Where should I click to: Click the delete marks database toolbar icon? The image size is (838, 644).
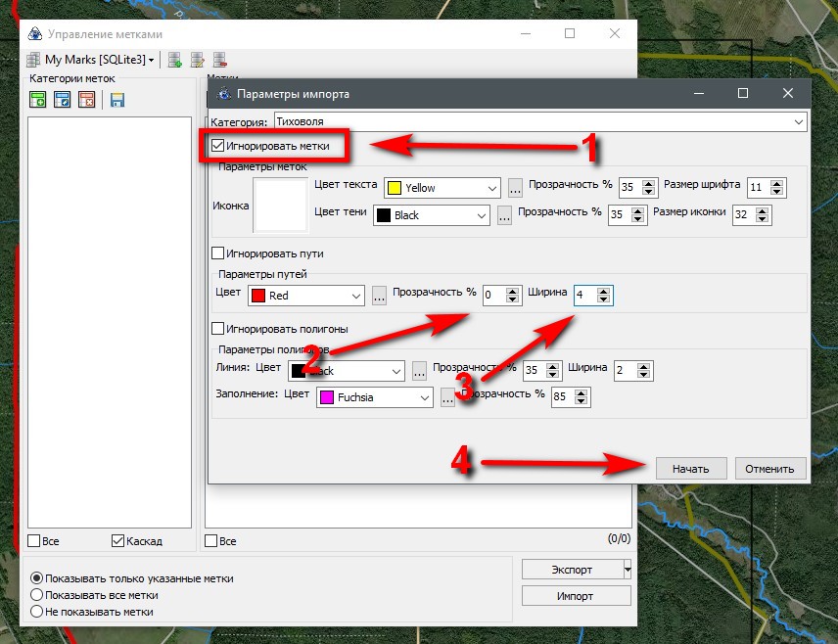(219, 60)
